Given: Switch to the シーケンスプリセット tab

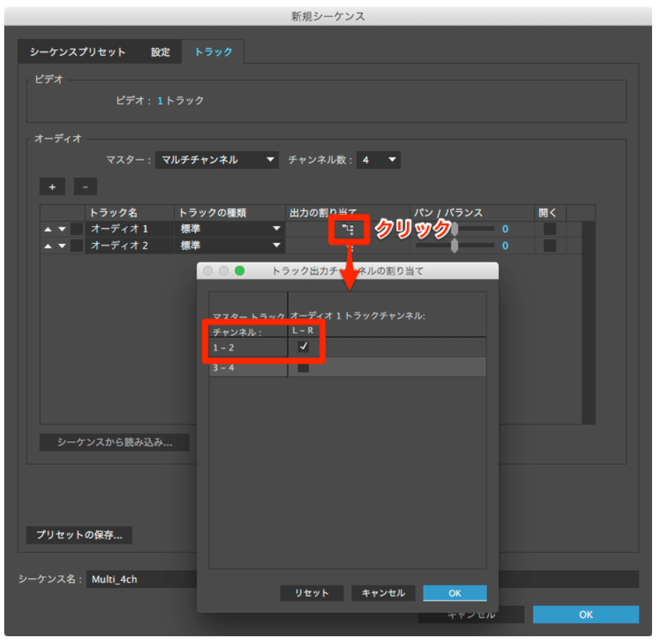Looking at the screenshot, I should pos(78,52).
